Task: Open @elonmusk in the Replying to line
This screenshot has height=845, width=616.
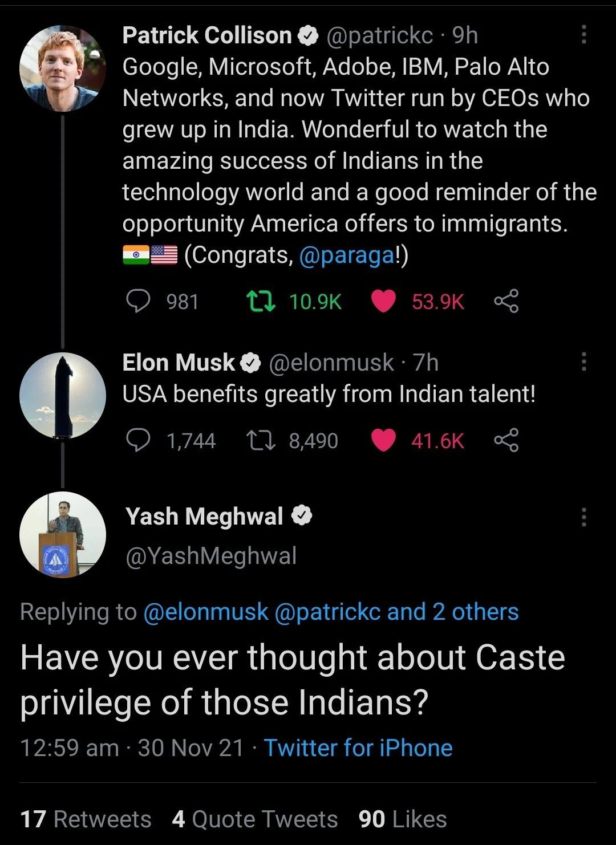Action: tap(205, 612)
